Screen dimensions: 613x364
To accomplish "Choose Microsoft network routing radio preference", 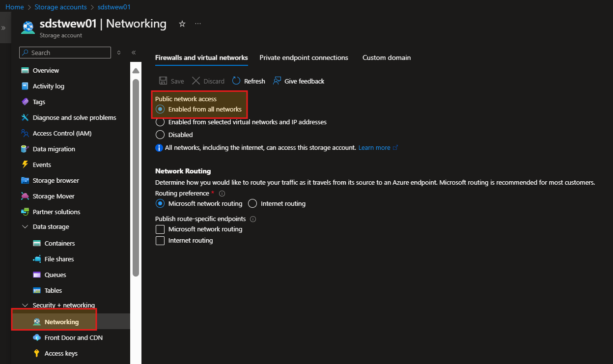I will pyautogui.click(x=160, y=203).
